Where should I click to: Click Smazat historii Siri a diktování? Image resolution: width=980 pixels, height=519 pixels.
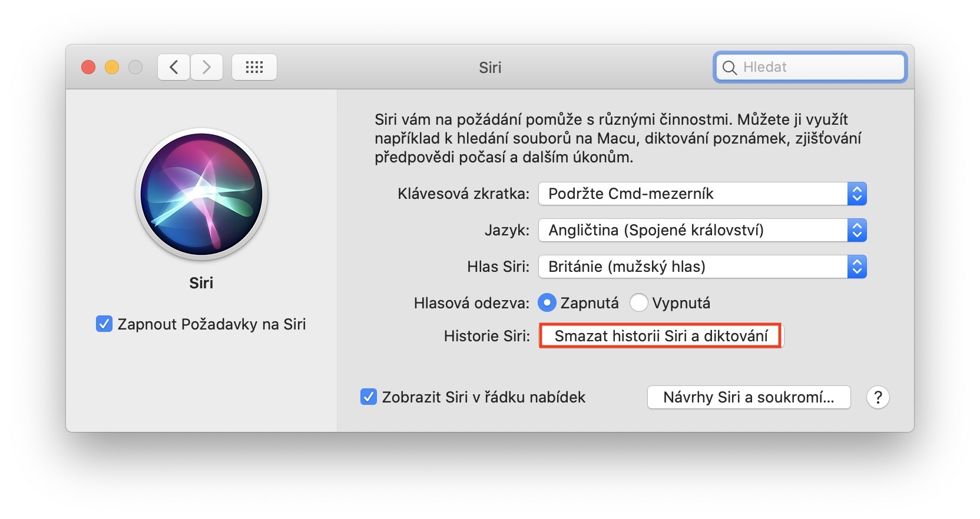tap(661, 336)
